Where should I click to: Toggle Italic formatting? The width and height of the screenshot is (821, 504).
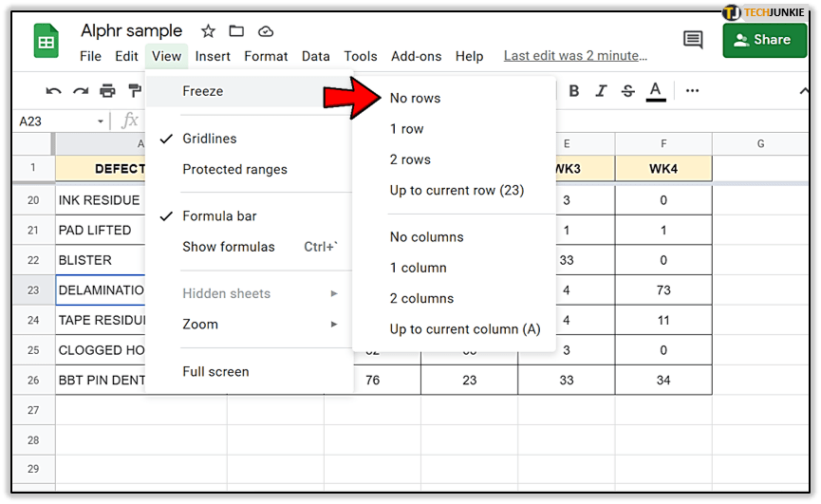(600, 91)
